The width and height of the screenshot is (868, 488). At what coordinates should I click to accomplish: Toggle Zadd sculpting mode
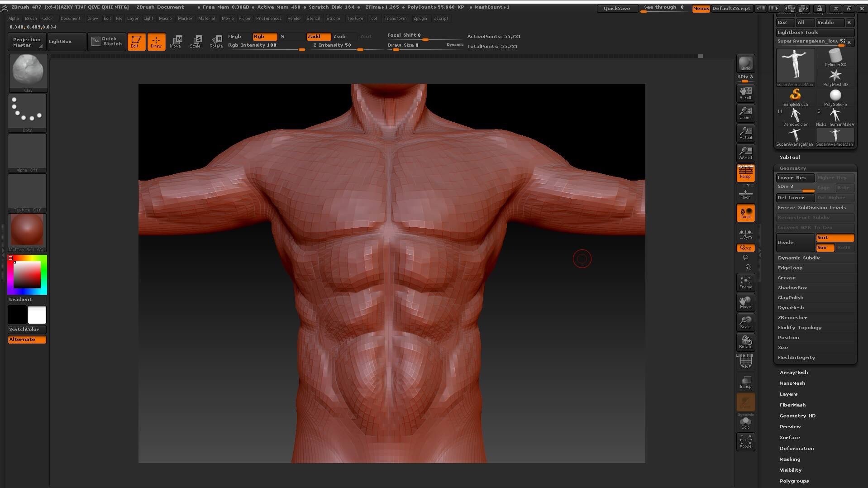point(318,36)
